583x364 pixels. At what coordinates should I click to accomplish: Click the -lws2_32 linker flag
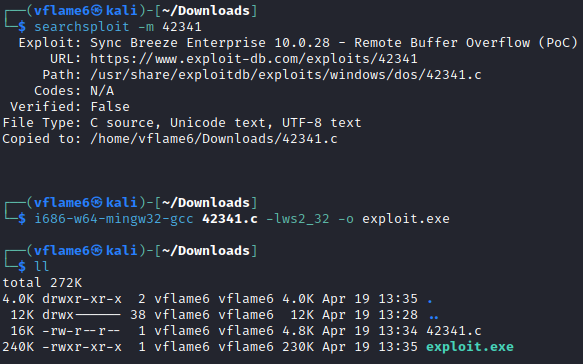(x=298, y=219)
